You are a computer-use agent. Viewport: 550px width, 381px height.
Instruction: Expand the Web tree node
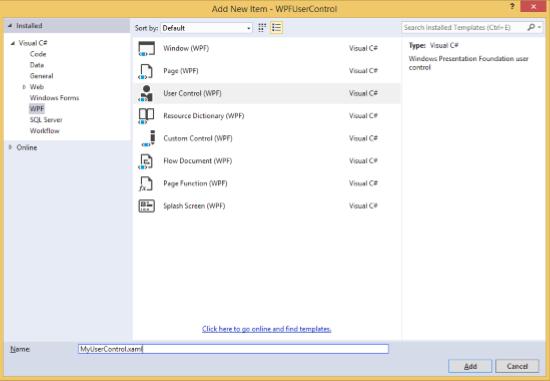coord(24,87)
